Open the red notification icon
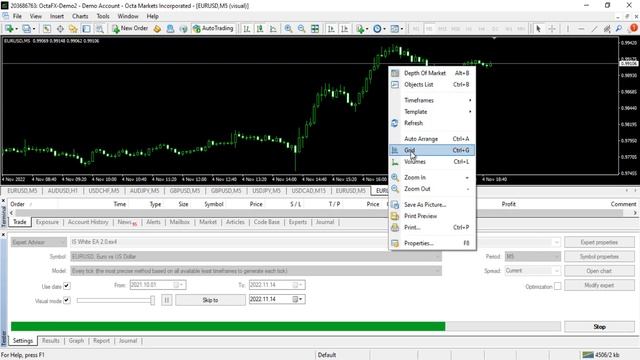 coord(633,28)
